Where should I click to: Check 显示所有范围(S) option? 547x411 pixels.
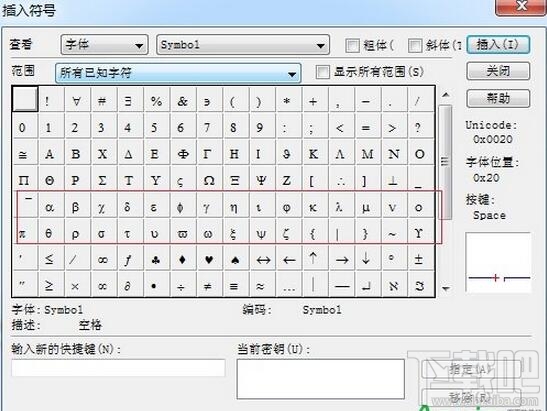(322, 72)
